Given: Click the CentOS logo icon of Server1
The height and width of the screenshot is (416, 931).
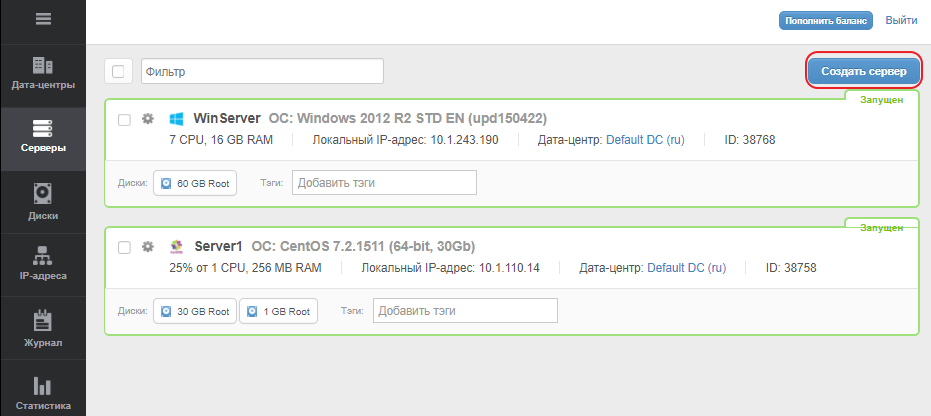Looking at the screenshot, I should click(x=177, y=247).
